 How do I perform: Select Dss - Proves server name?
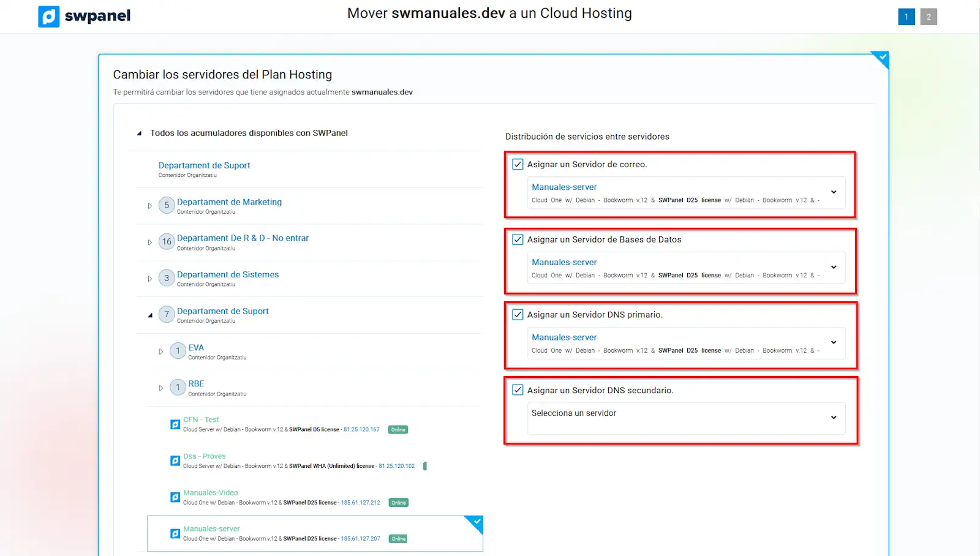coord(204,456)
